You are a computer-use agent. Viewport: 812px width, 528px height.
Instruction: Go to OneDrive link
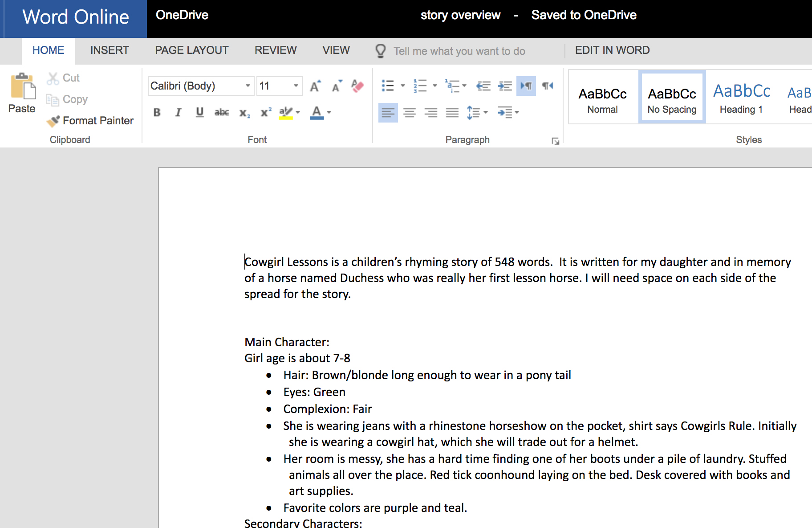click(182, 15)
